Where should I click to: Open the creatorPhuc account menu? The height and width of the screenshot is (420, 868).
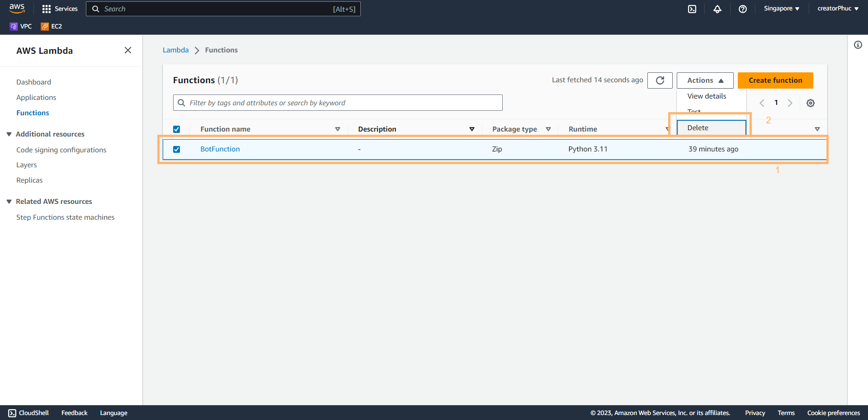click(838, 9)
